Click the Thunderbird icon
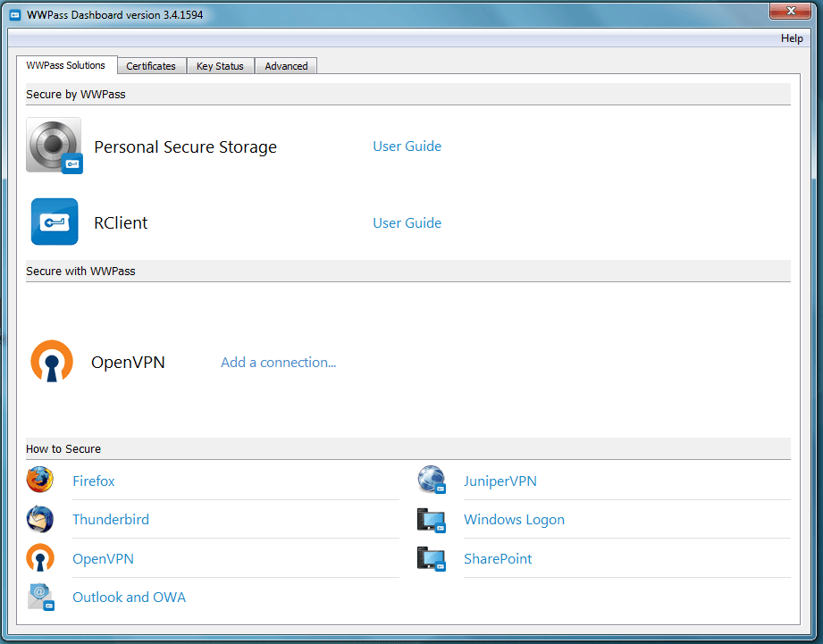Screen dimensions: 823x644 click(39, 519)
